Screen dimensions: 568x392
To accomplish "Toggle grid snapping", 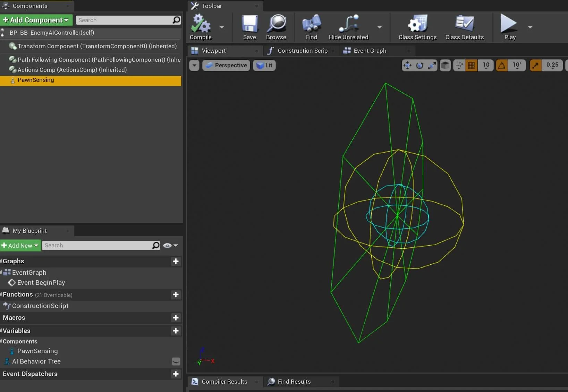I will pyautogui.click(x=471, y=65).
